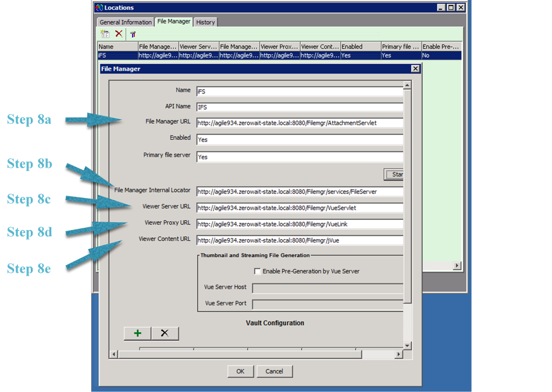Delete the selected entry with the red X icon
The image size is (552, 392).
click(x=118, y=34)
